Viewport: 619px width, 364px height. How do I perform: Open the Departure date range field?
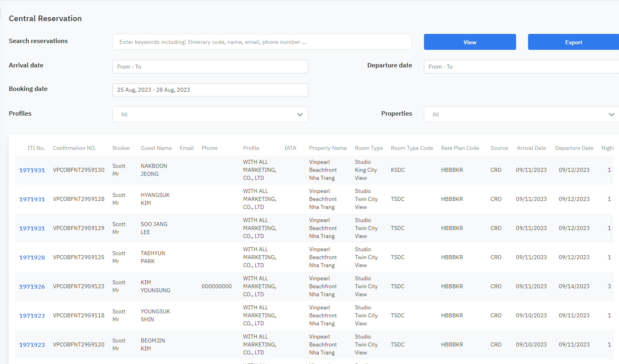tap(521, 67)
